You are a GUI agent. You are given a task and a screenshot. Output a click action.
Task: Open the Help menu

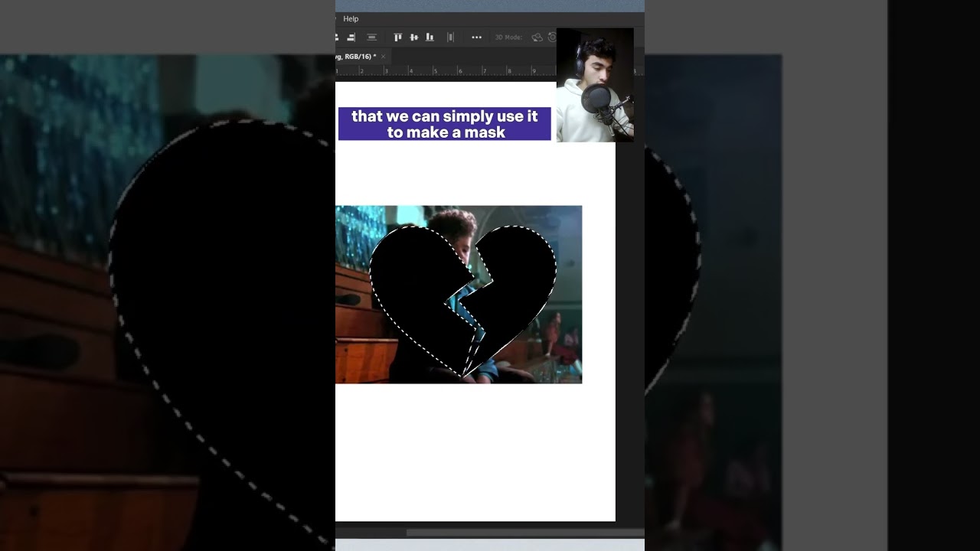coord(351,19)
